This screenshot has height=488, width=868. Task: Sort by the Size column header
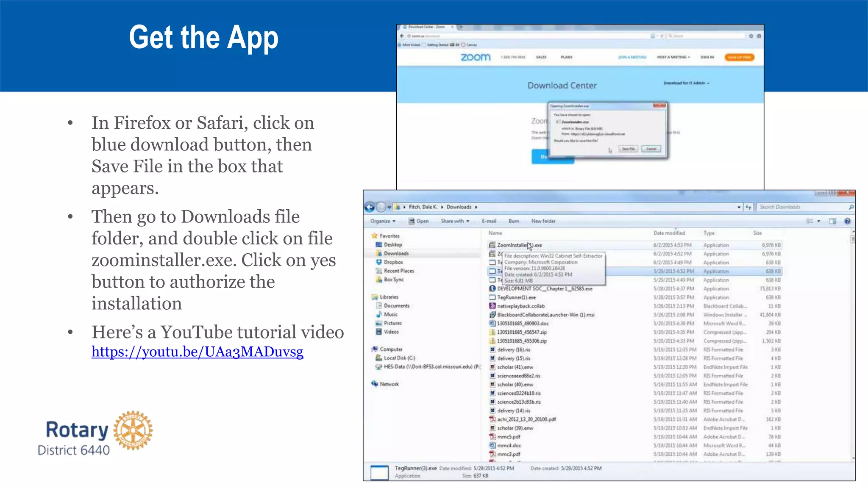758,233
